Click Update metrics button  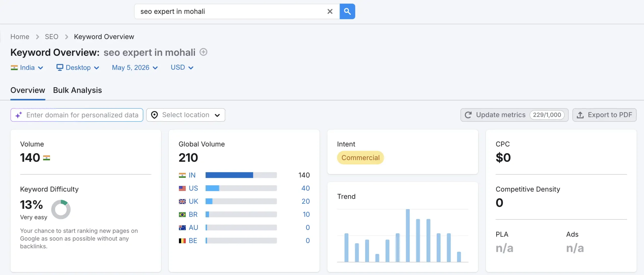(514, 115)
